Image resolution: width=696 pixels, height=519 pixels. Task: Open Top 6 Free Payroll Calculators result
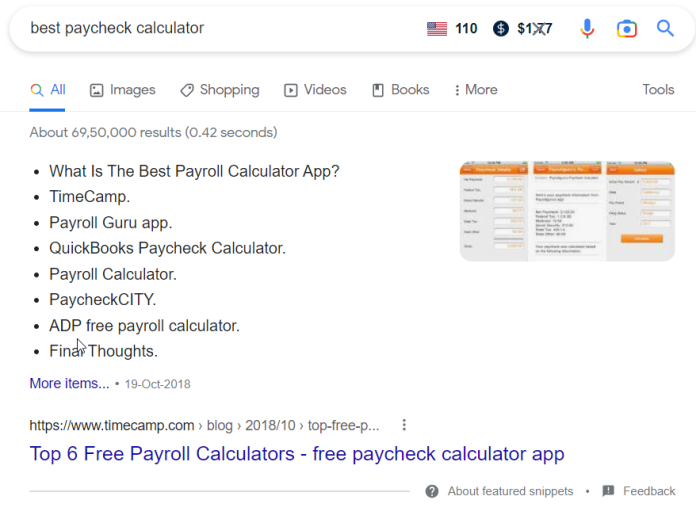coord(297,454)
